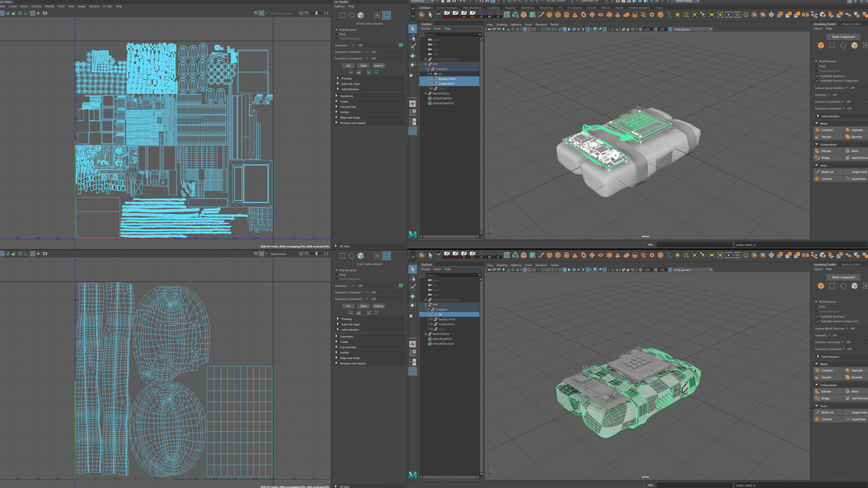868x488 pixels.
Task: Select the arrow Select tool in upper Maya toolbox
Action: pyautogui.click(x=413, y=28)
